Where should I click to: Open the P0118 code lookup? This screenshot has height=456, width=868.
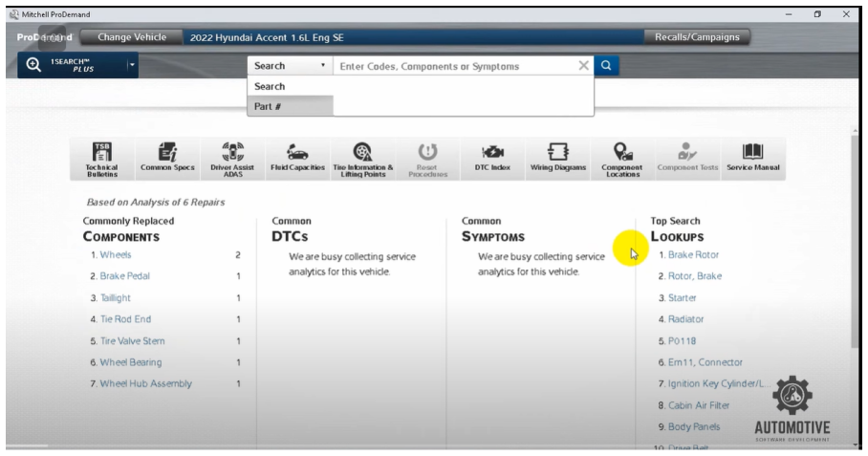pos(682,341)
